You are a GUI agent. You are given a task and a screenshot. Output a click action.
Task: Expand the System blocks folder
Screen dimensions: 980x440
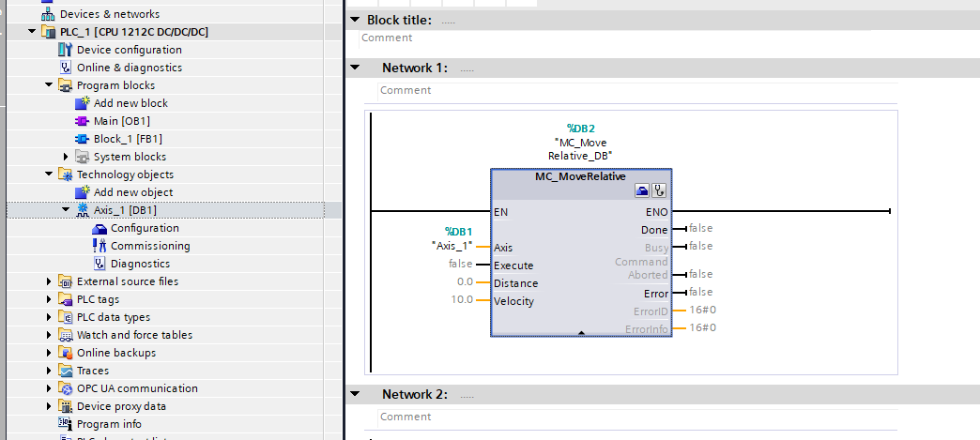(x=67, y=157)
